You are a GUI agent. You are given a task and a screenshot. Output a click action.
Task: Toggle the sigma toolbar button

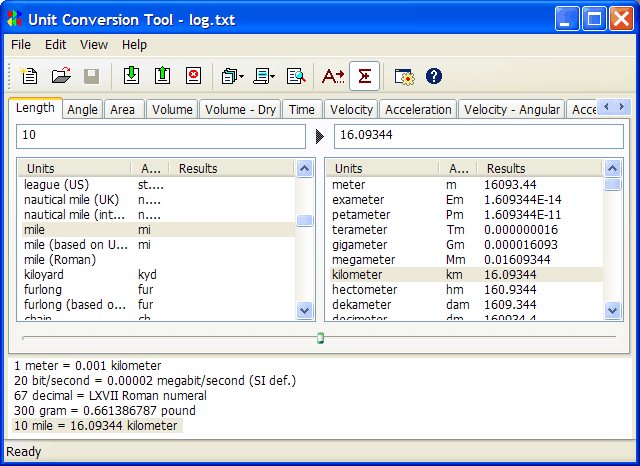tap(365, 75)
